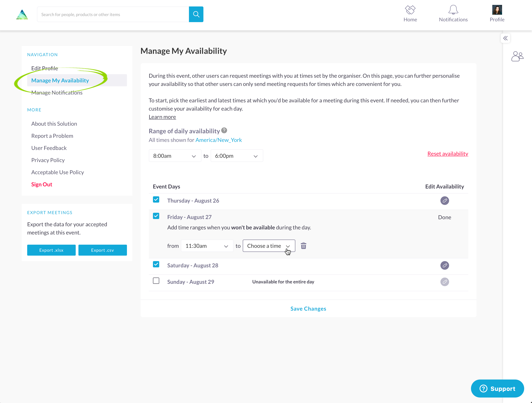The image size is (532, 403).
Task: Open the attendees people icon
Action: click(x=517, y=57)
